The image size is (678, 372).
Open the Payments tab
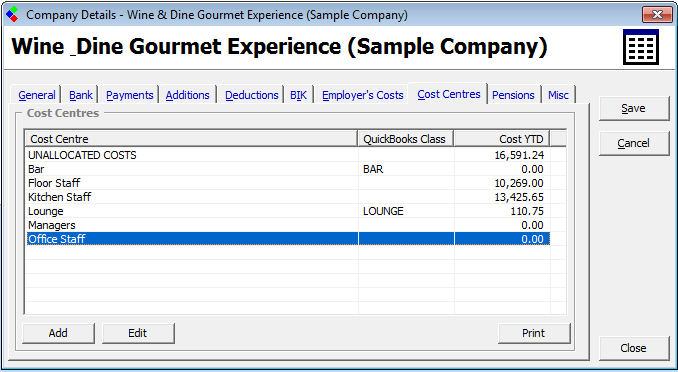(x=130, y=95)
